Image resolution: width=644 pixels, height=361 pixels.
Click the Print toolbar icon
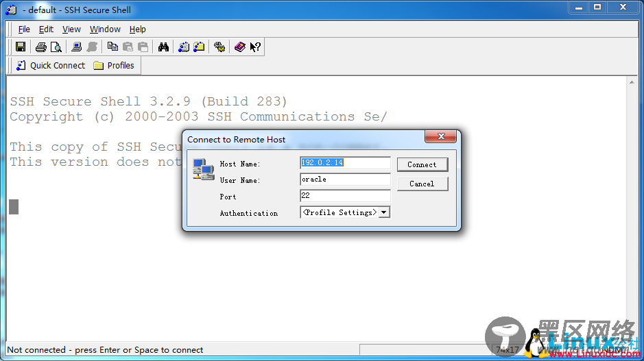click(40, 47)
